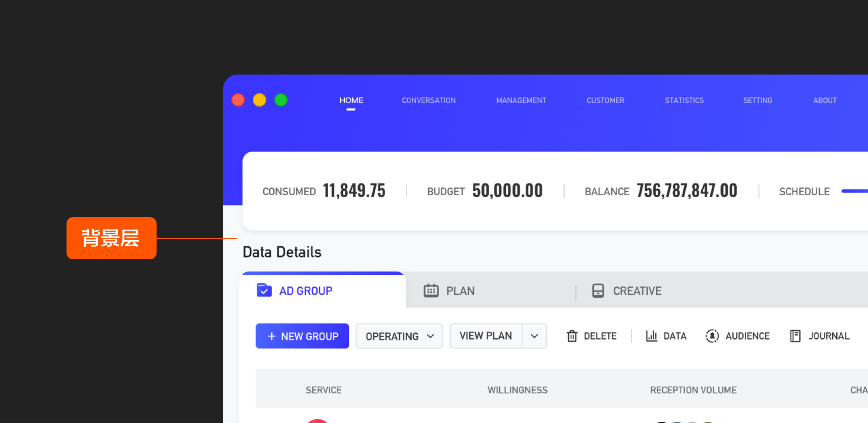This screenshot has width=868, height=423.
Task: Expand the Operating dropdown
Action: coord(399,336)
